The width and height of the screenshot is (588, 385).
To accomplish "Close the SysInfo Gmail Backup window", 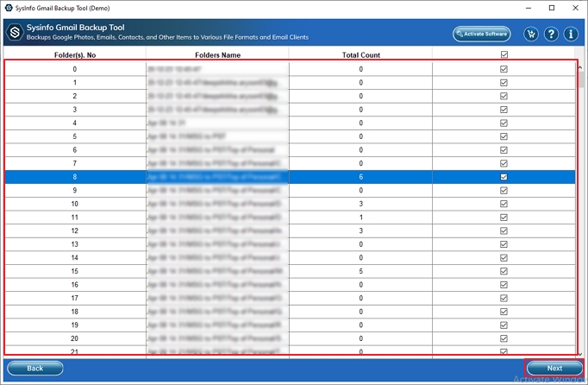I will coord(575,8).
